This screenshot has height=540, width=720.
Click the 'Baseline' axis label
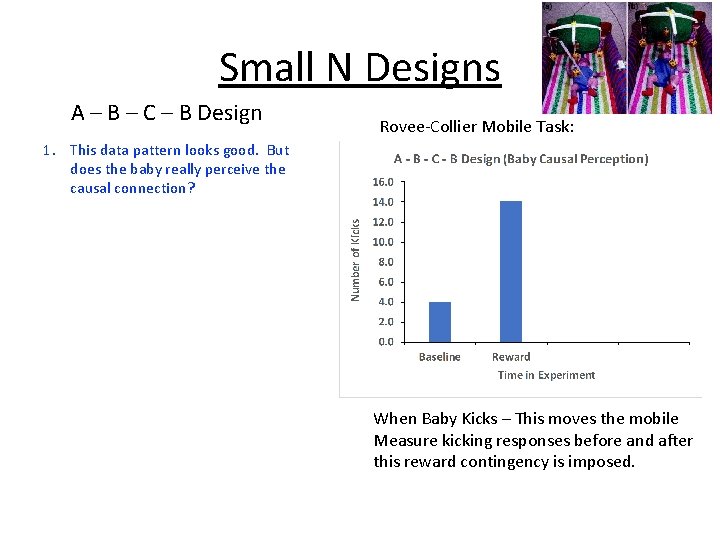[x=439, y=357]
